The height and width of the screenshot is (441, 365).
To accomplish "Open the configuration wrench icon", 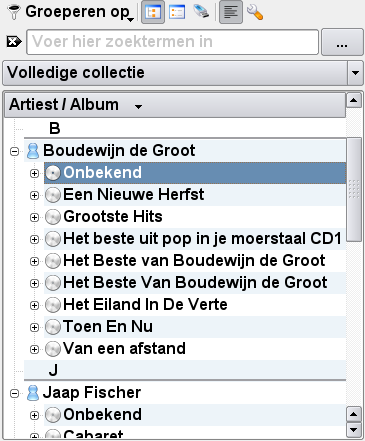I will 255,12.
